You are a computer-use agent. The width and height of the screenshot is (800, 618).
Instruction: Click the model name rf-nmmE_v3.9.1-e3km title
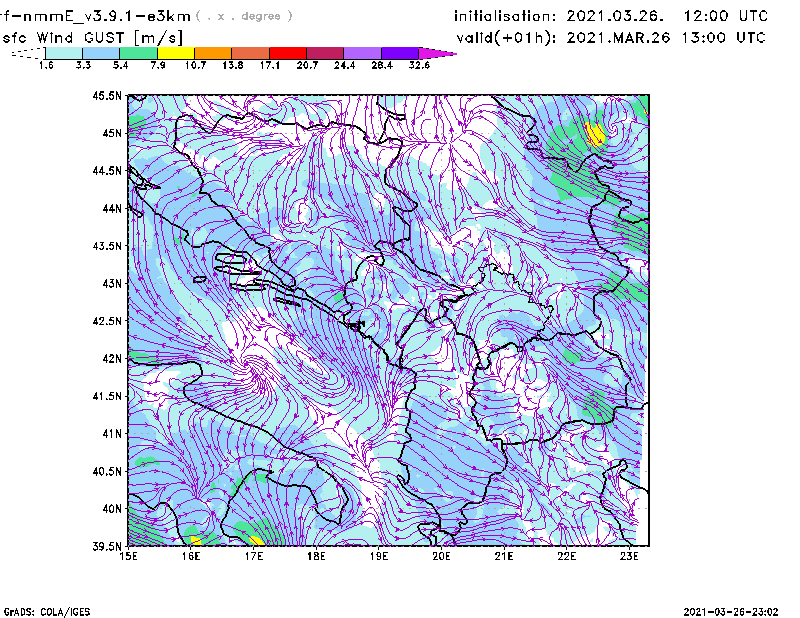tap(95, 16)
